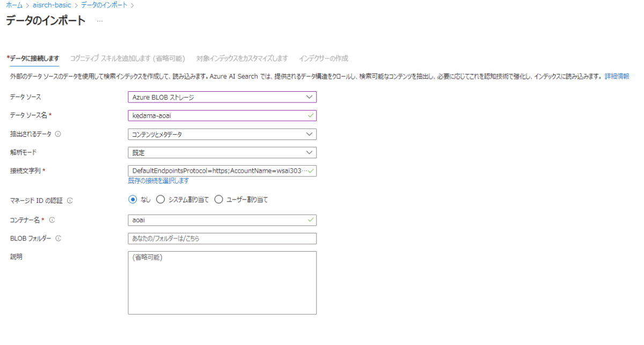The height and width of the screenshot is (345, 644).
Task: Click the コンテナー名 field containing aoai
Action: pyautogui.click(x=222, y=220)
